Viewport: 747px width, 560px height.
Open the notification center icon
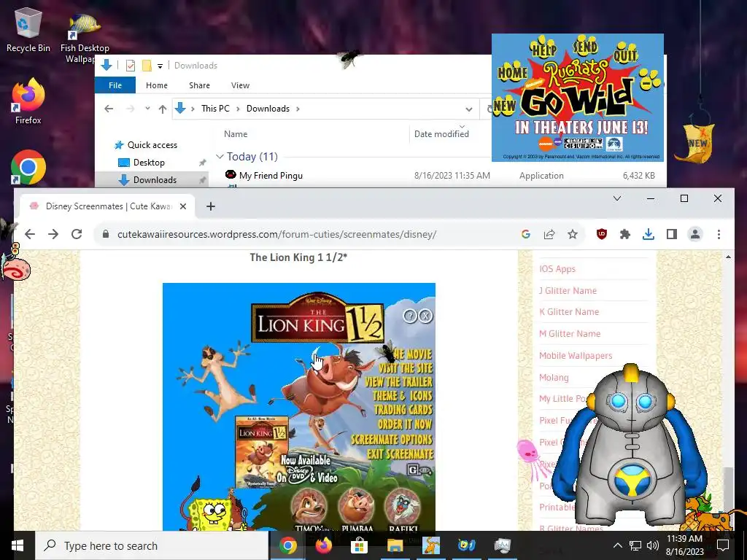click(723, 545)
